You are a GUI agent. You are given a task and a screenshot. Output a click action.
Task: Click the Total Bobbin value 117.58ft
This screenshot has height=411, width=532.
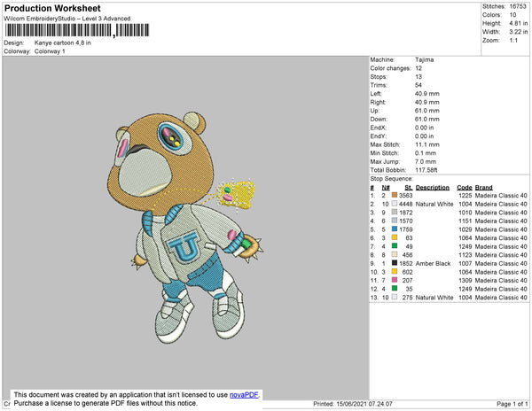tap(426, 170)
